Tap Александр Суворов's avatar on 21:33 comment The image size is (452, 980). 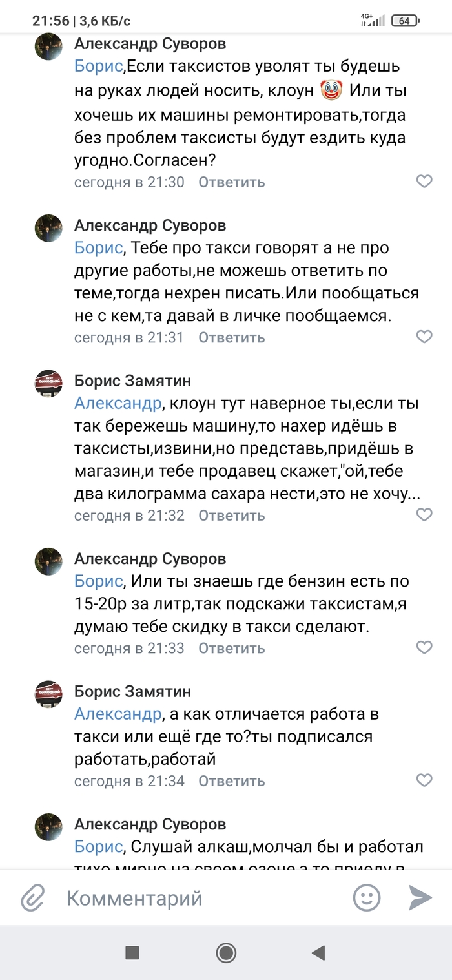click(x=48, y=561)
